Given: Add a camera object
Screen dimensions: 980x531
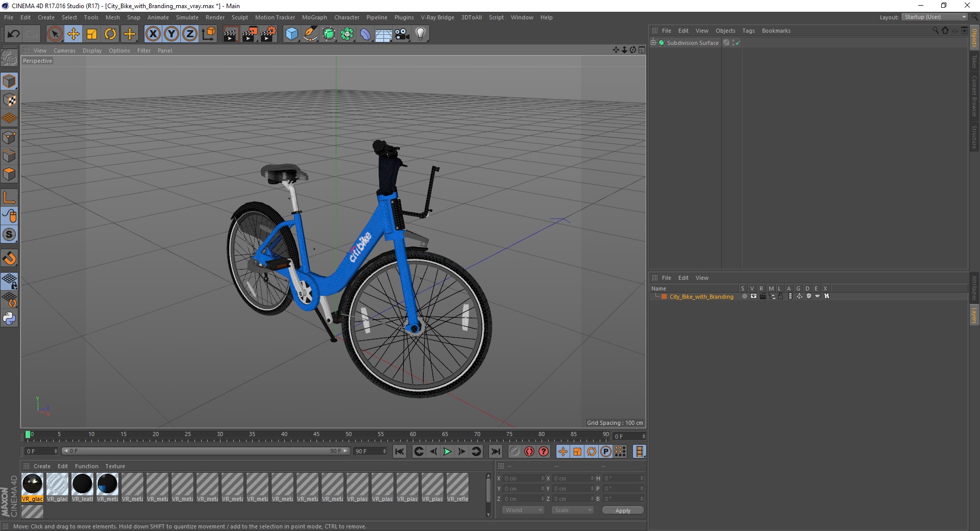Looking at the screenshot, I should coord(402,34).
